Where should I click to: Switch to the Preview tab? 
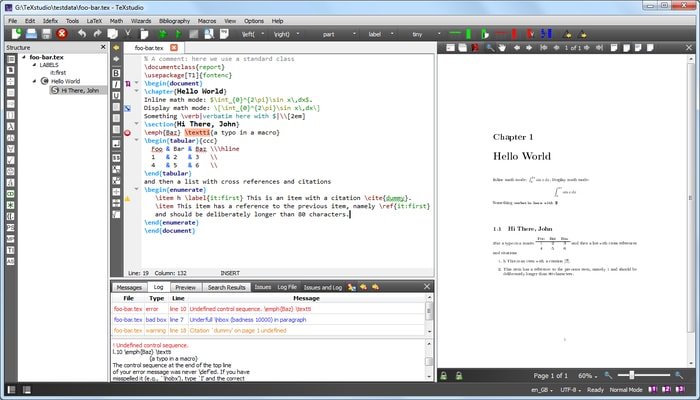(x=185, y=287)
